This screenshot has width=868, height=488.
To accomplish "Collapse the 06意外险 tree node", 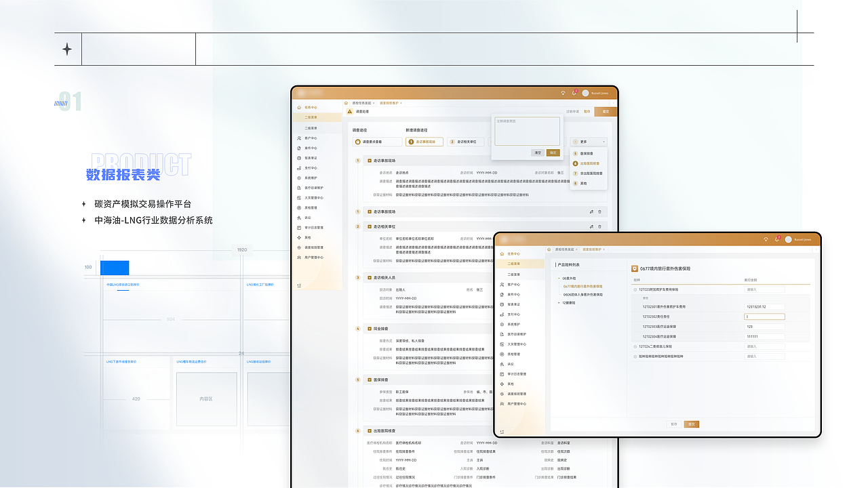I will pyautogui.click(x=559, y=279).
